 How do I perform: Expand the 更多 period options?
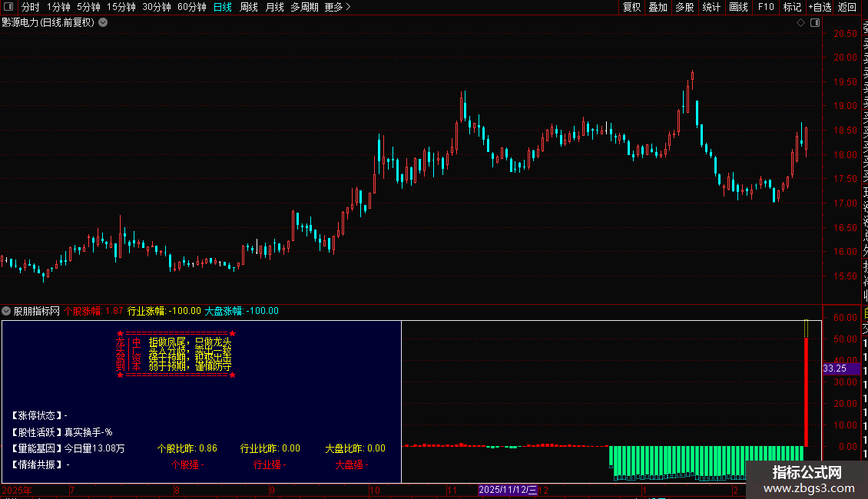pos(337,7)
